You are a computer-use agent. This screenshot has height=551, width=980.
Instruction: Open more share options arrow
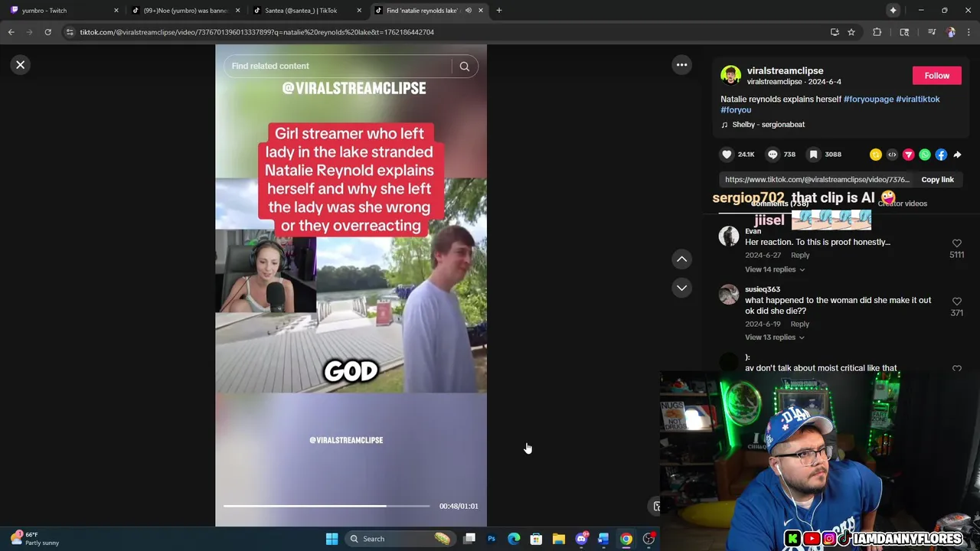(x=957, y=155)
